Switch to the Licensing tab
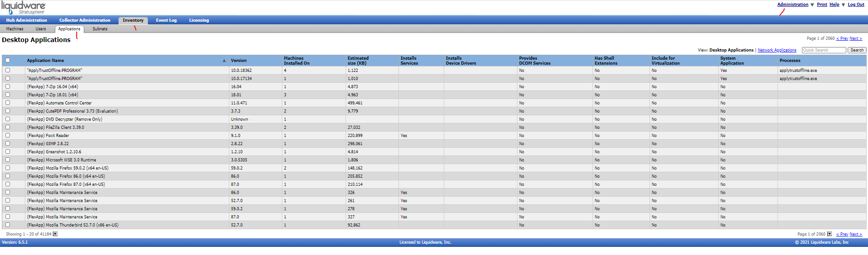 [199, 20]
